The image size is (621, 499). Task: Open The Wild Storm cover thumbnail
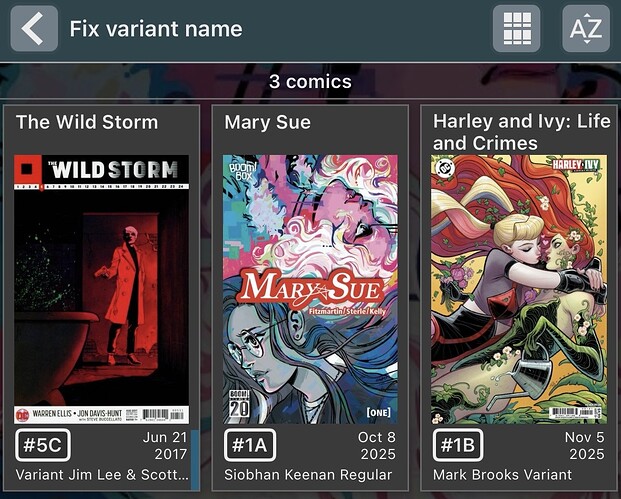[x=101, y=289]
